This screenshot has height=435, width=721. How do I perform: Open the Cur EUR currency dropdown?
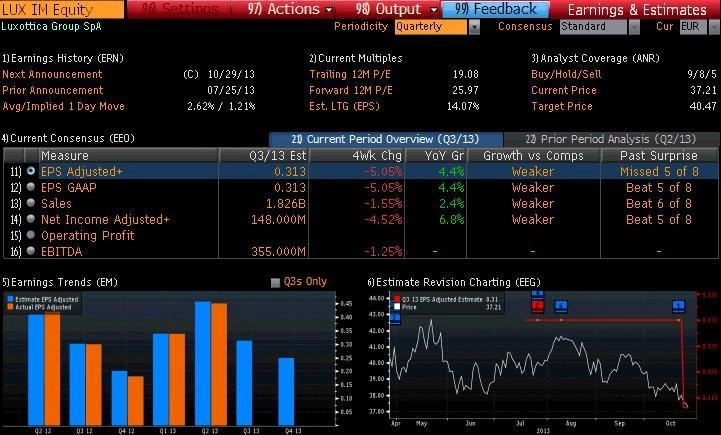(699, 27)
